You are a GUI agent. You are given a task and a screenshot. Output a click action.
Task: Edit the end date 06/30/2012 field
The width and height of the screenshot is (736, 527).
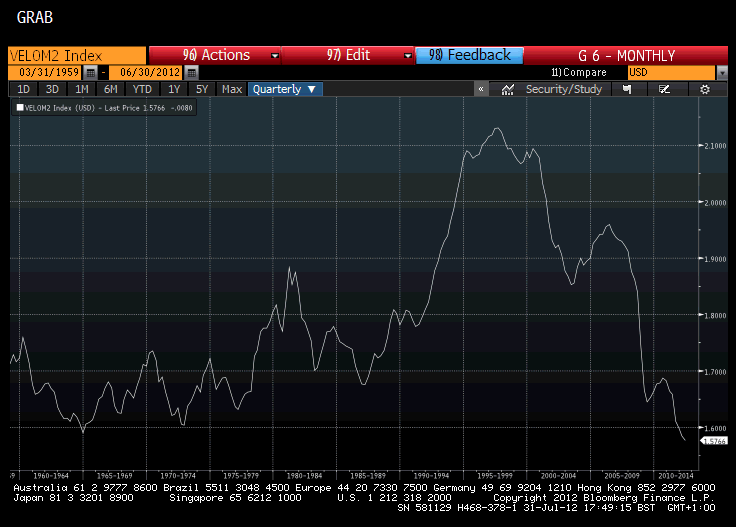pyautogui.click(x=147, y=73)
